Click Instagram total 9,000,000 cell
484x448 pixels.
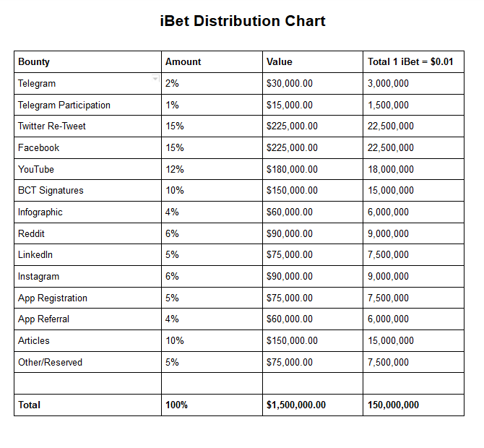tap(414, 276)
